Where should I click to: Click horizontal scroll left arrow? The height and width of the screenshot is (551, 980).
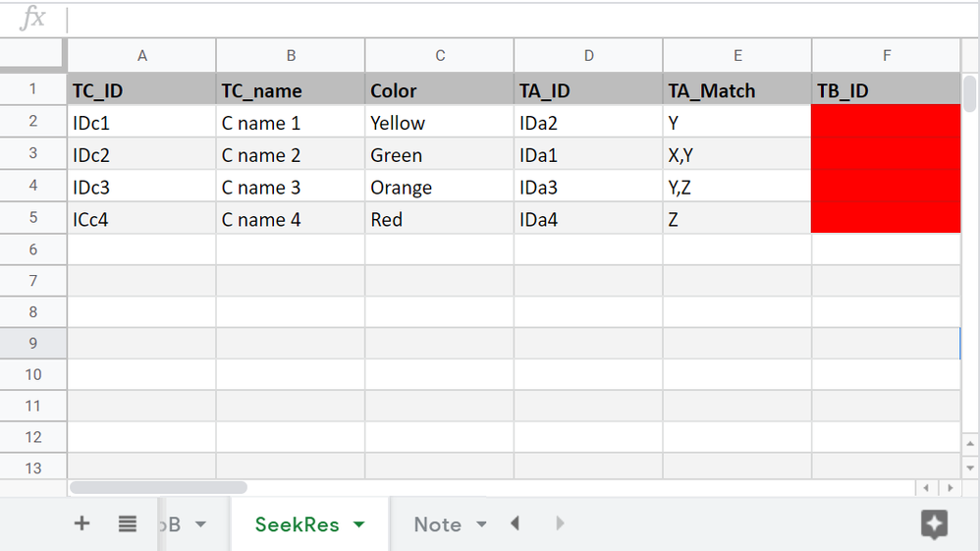926,488
